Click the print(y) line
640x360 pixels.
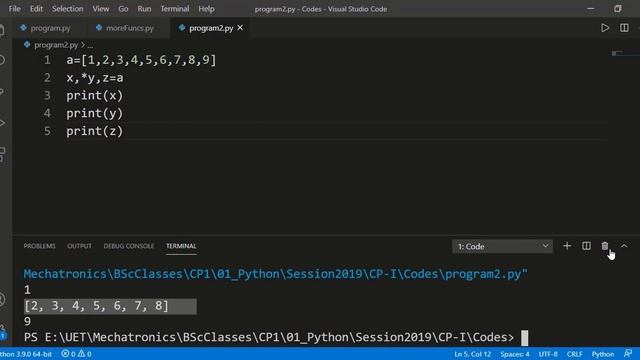94,113
